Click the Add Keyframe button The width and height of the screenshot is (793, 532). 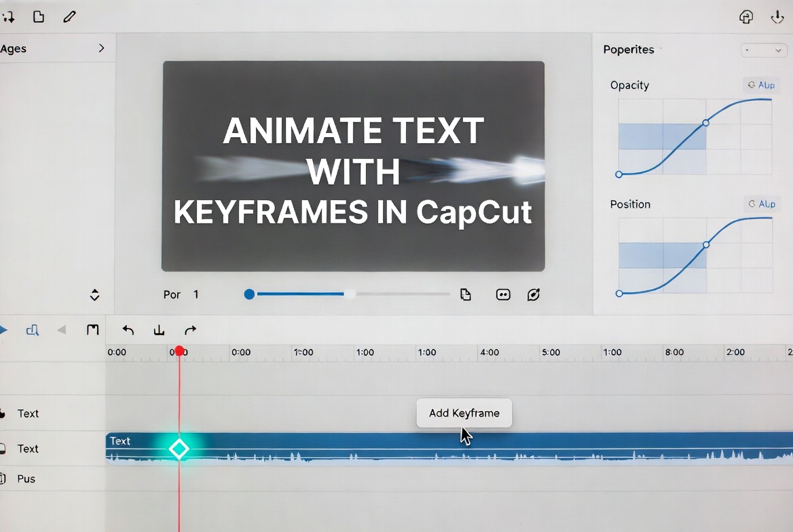coord(464,413)
